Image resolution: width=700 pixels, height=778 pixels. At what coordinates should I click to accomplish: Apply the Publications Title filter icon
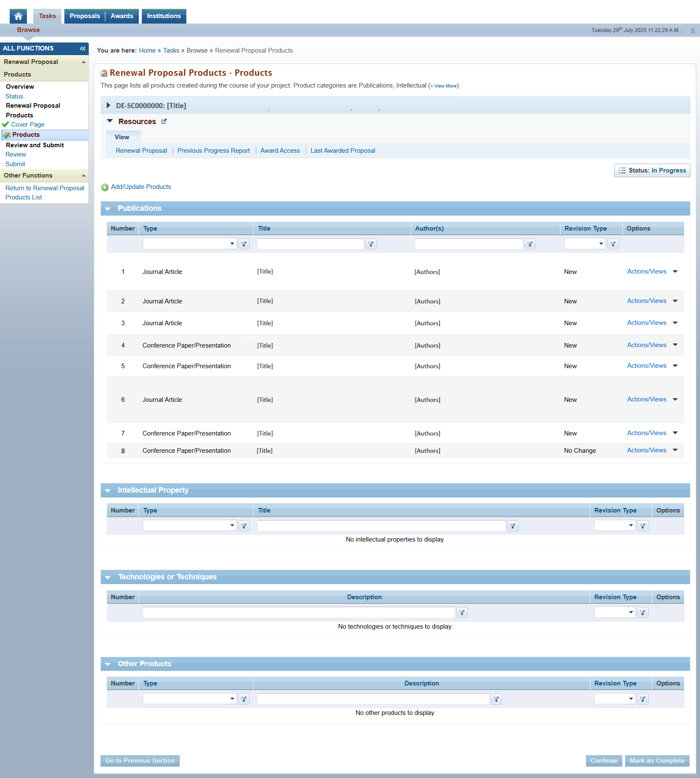coord(371,244)
